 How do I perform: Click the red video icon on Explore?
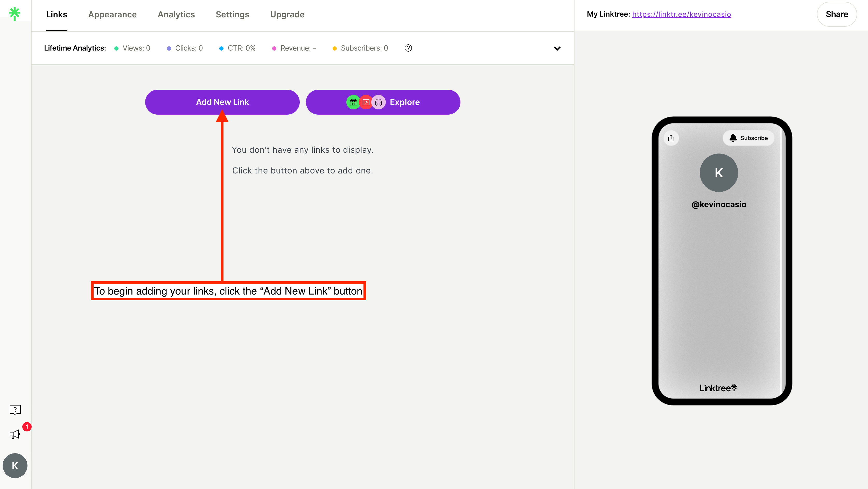[366, 102]
